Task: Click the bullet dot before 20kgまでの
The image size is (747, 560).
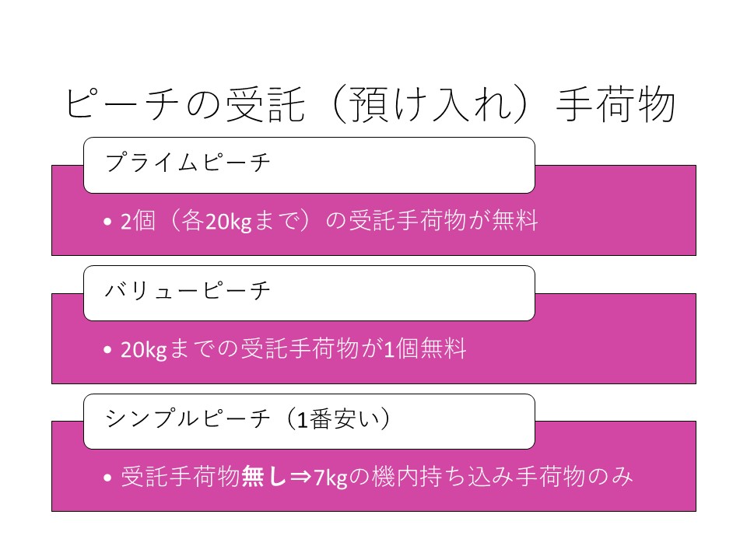Action: (x=107, y=349)
